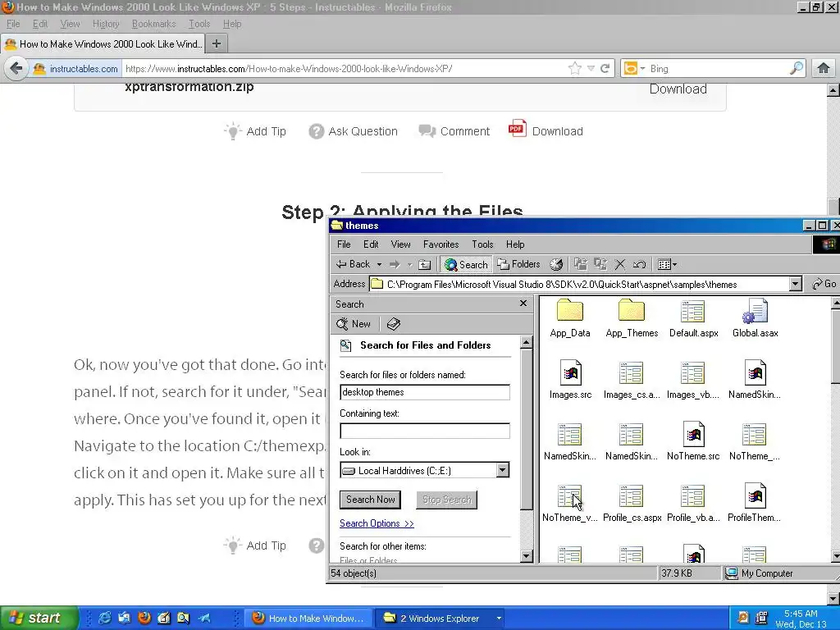Toggle the Search pane button in the Explorer toolbar
The height and width of the screenshot is (630, 840).
pos(467,265)
